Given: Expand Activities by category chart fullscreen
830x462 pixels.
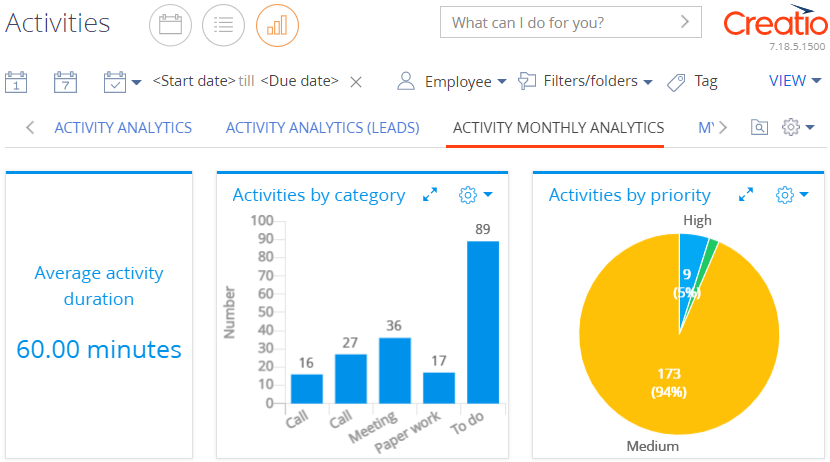Looking at the screenshot, I should click(430, 195).
